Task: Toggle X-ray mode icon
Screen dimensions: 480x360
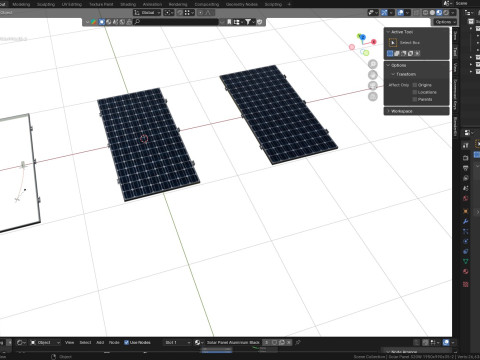Action: (416, 13)
